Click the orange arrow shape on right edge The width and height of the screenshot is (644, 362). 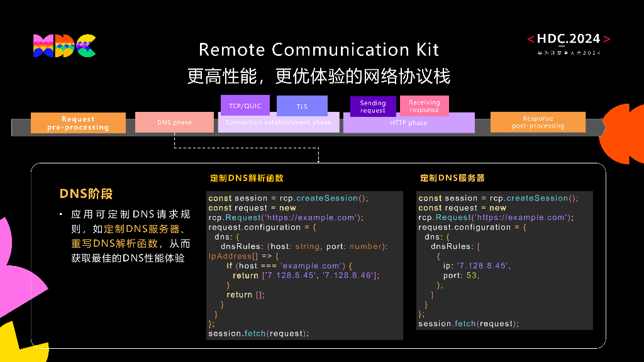[626, 126]
